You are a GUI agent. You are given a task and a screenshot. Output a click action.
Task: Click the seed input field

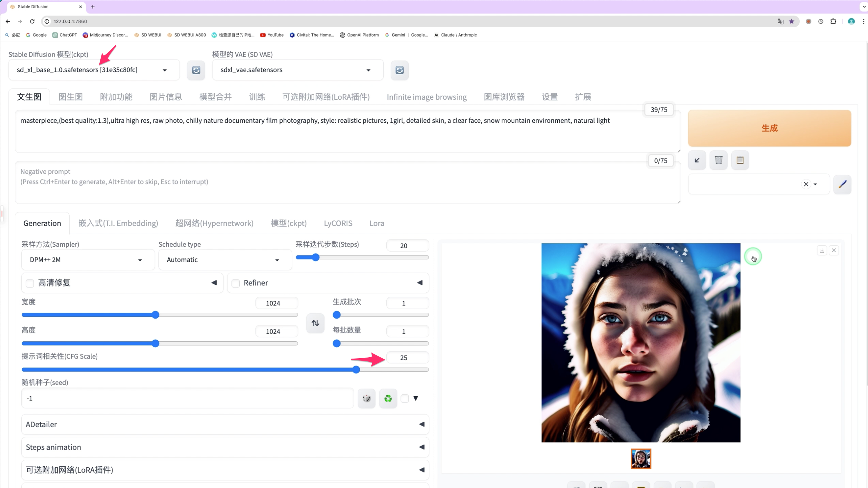coord(187,399)
